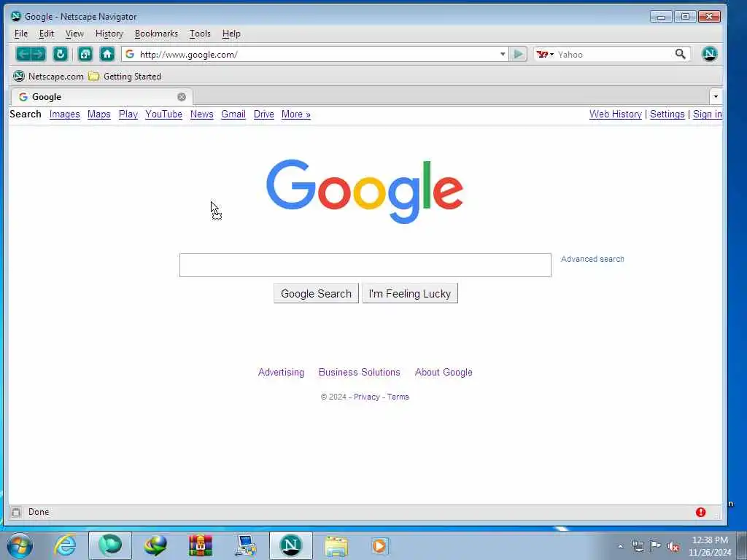The height and width of the screenshot is (560, 747).
Task: Open the Business Solutions link
Action: click(x=359, y=373)
